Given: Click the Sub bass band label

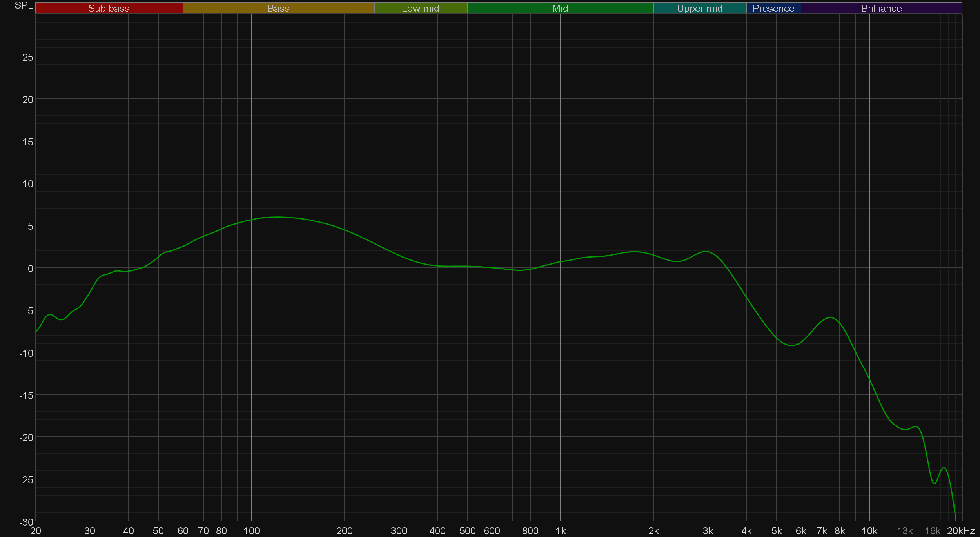Looking at the screenshot, I should tap(109, 8).
